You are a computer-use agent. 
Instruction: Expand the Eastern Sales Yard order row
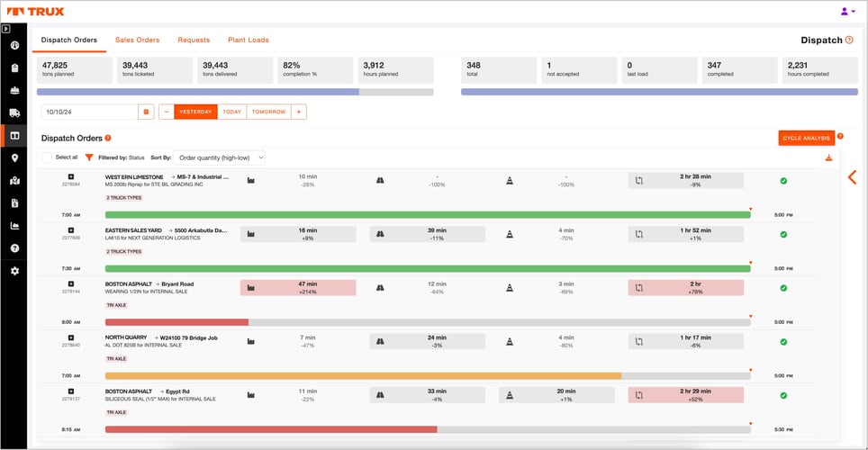point(71,230)
